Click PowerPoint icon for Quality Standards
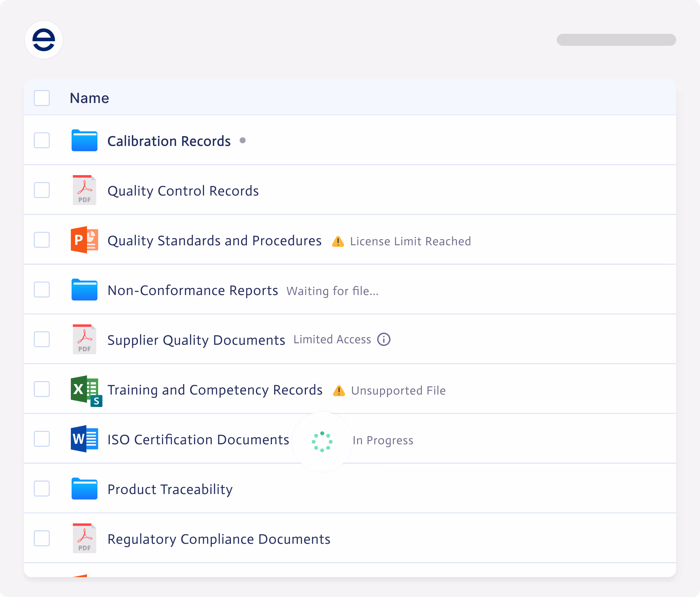 85,240
